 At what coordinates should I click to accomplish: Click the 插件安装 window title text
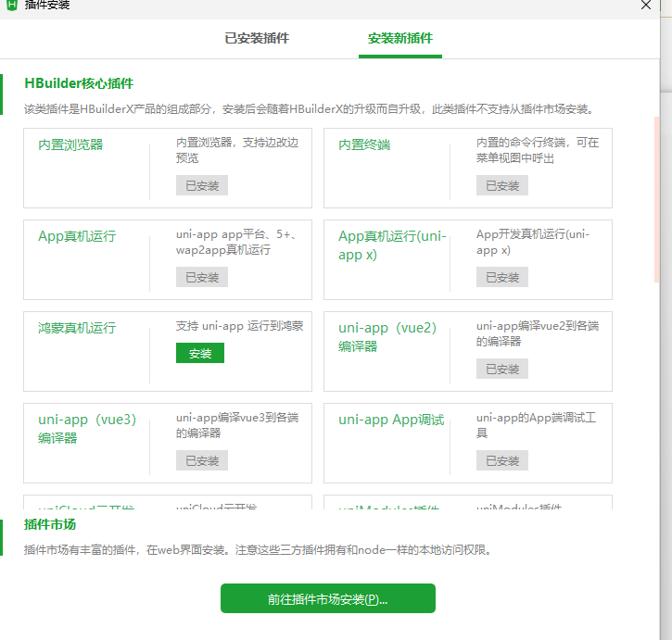pyautogui.click(x=47, y=6)
